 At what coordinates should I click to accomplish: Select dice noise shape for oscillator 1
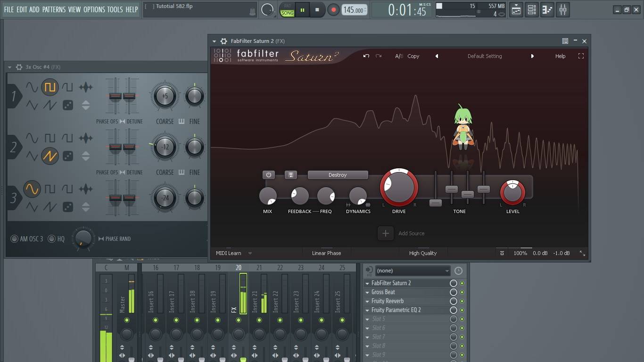(68, 105)
